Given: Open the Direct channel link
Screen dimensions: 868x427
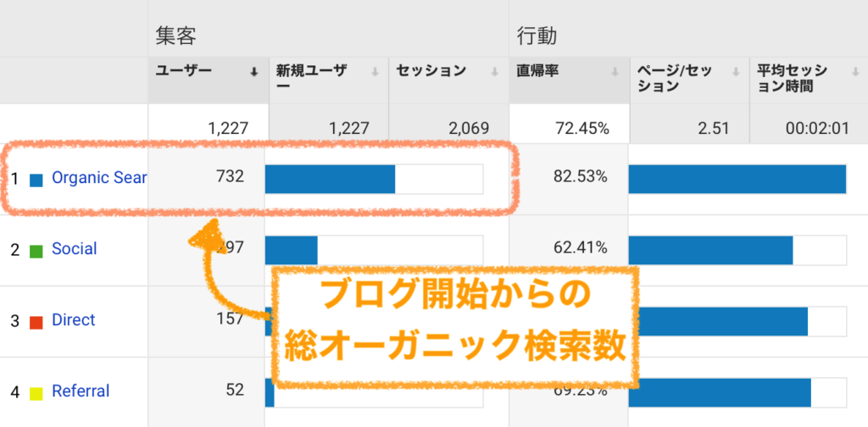Looking at the screenshot, I should click(x=74, y=320).
